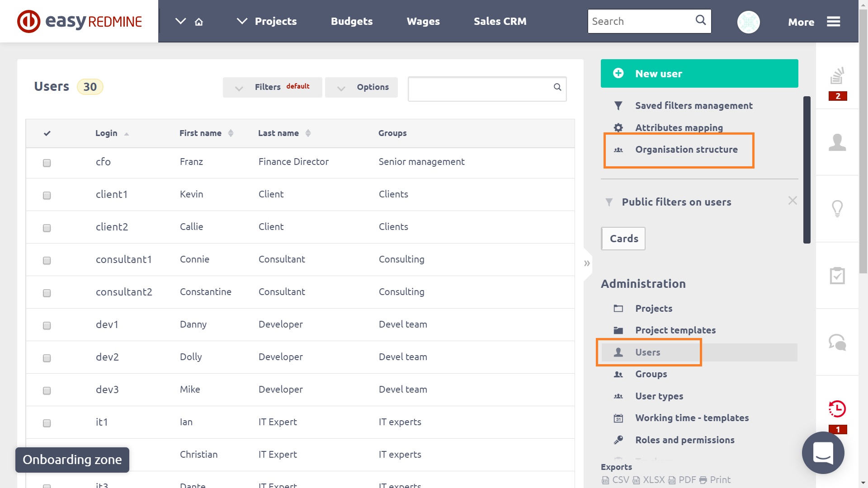The height and width of the screenshot is (488, 868).
Task: Check the checkbox for user cfo
Action: tap(47, 164)
